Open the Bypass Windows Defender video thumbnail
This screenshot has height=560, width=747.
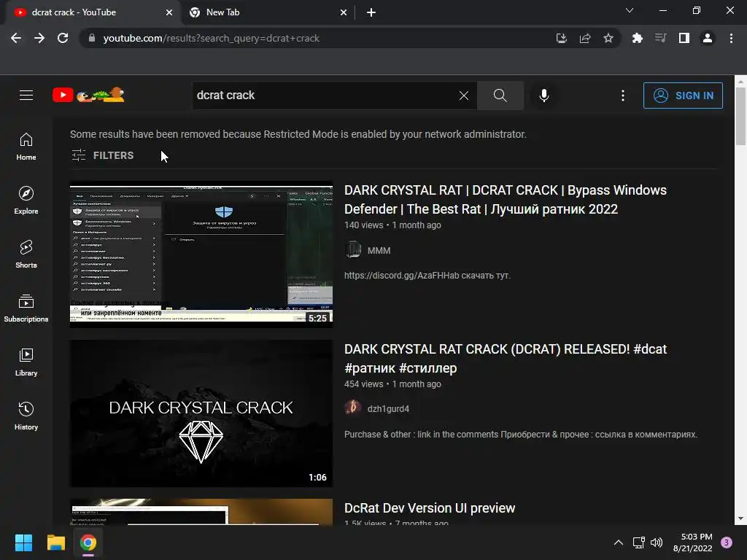tap(201, 254)
